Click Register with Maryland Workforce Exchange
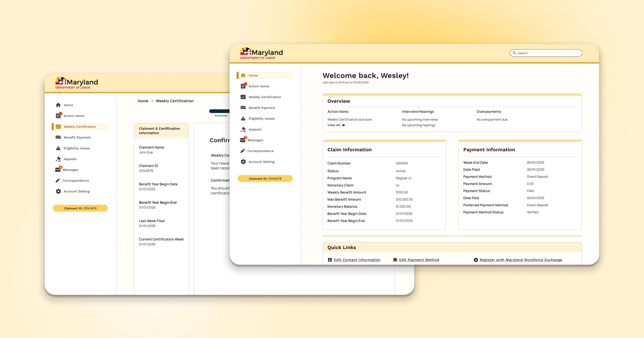This screenshot has width=644, height=338. (521, 260)
